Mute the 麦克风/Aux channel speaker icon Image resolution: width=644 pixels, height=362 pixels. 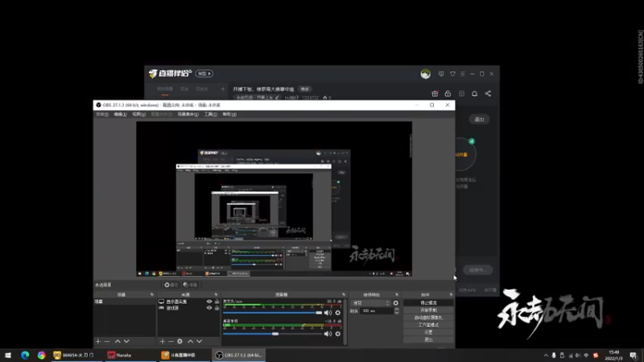tap(328, 313)
